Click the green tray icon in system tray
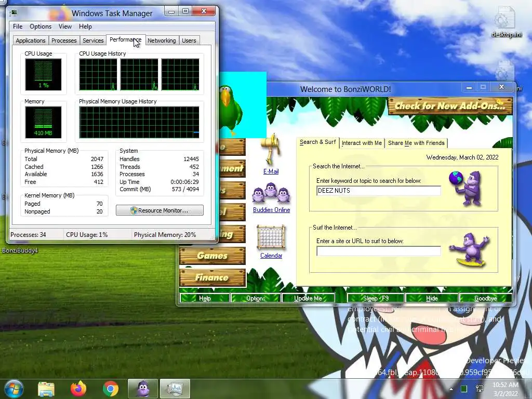The width and height of the screenshot is (532, 399). click(464, 389)
